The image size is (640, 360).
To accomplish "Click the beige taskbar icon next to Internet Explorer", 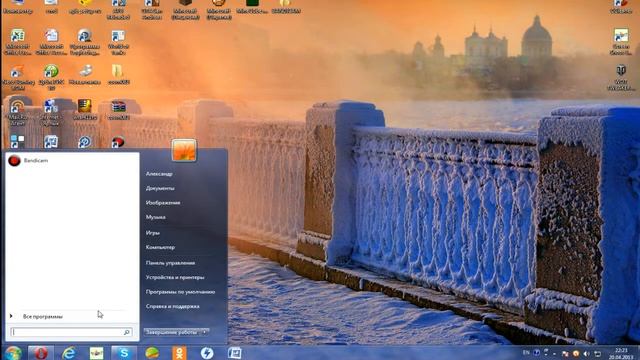I will point(96,353).
